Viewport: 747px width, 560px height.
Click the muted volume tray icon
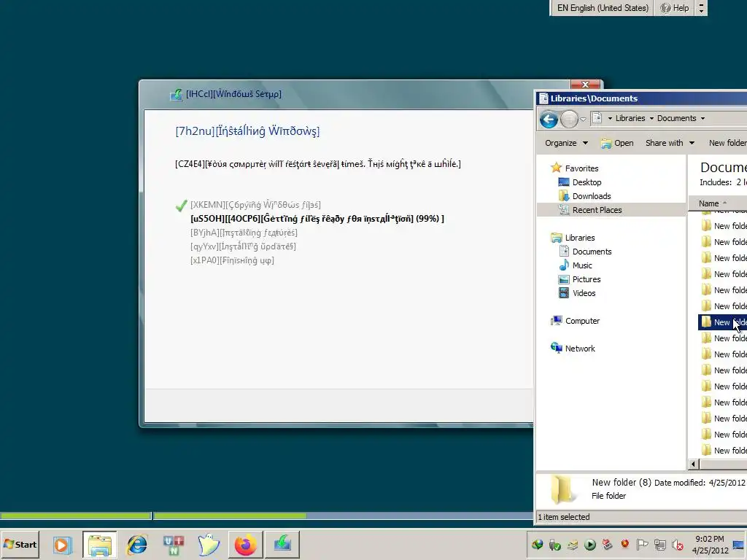coord(677,544)
